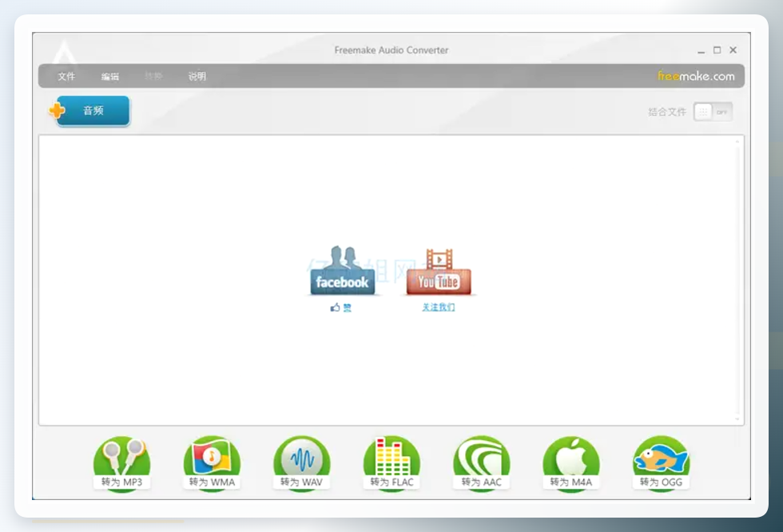Viewport: 783px width, 532px height.
Task: Choose 转为 WMA conversion icon
Action: click(212, 463)
